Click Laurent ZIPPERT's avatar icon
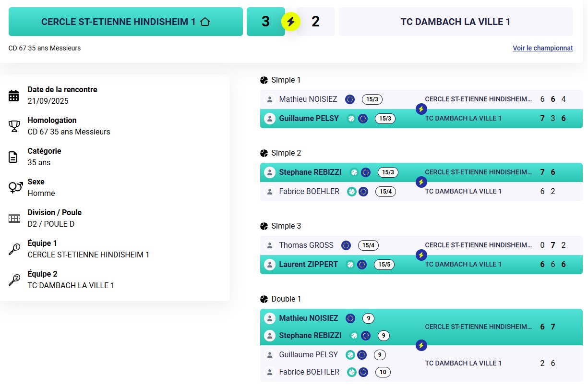This screenshot has height=389, width=588. 270,265
